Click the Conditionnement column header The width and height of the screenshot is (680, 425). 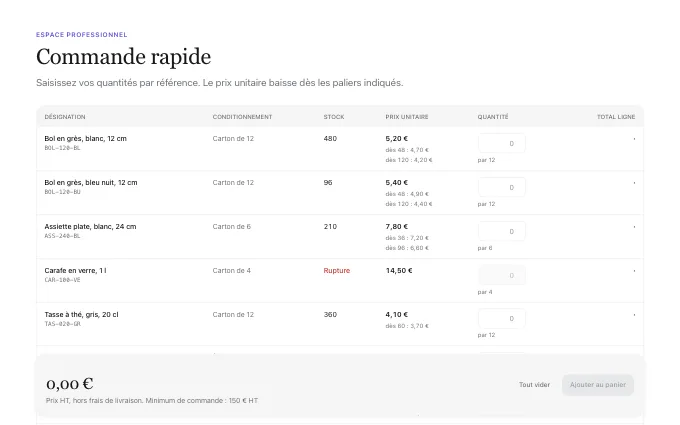[x=242, y=117]
